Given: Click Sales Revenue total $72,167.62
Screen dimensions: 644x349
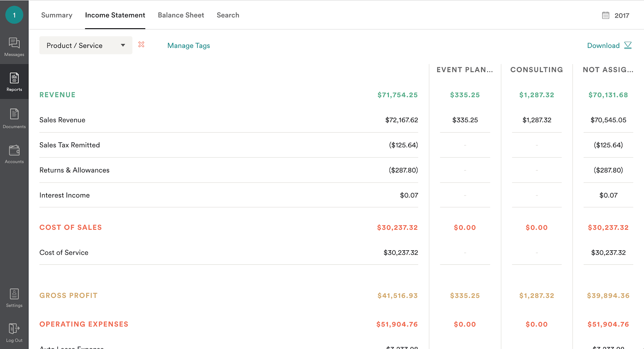Looking at the screenshot, I should [402, 120].
